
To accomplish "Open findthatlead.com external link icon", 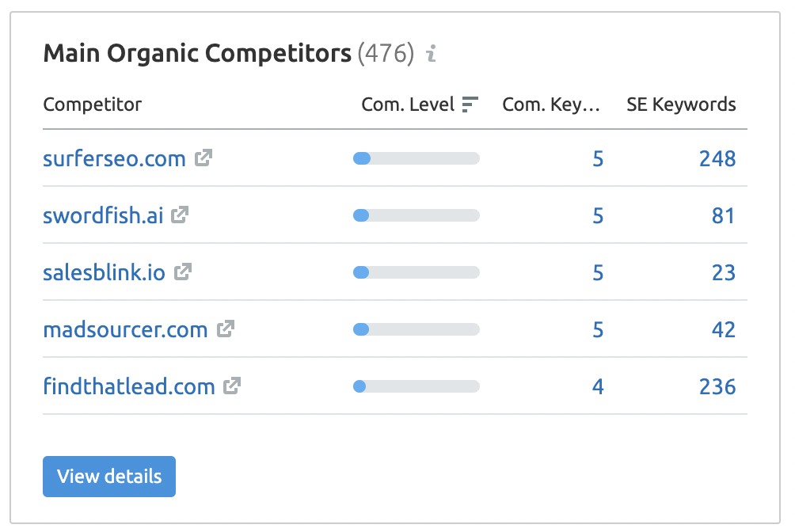I will pyautogui.click(x=232, y=386).
